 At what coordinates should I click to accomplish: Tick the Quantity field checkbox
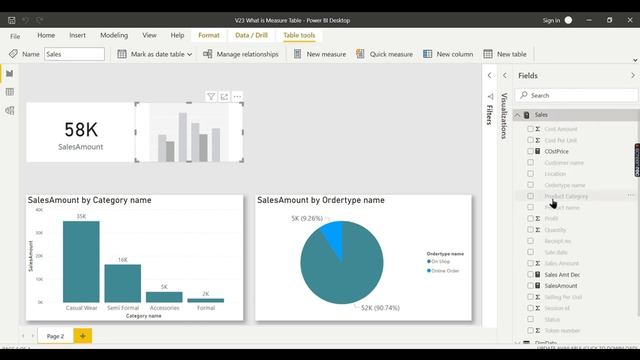(x=530, y=230)
